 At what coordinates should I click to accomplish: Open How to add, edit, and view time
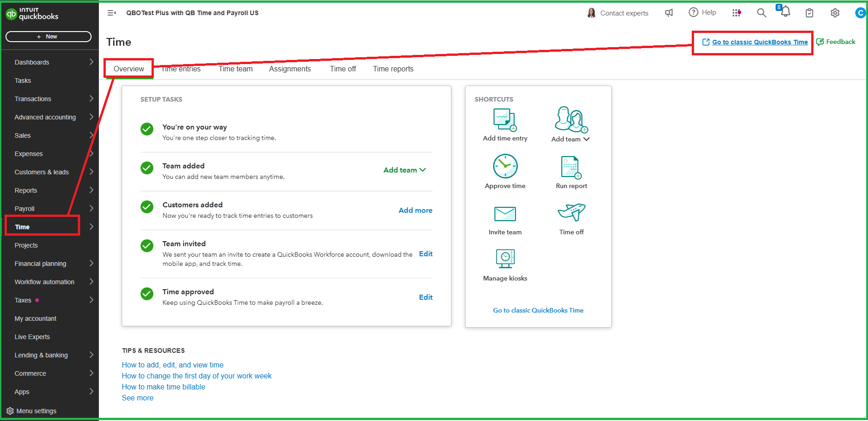(x=173, y=365)
